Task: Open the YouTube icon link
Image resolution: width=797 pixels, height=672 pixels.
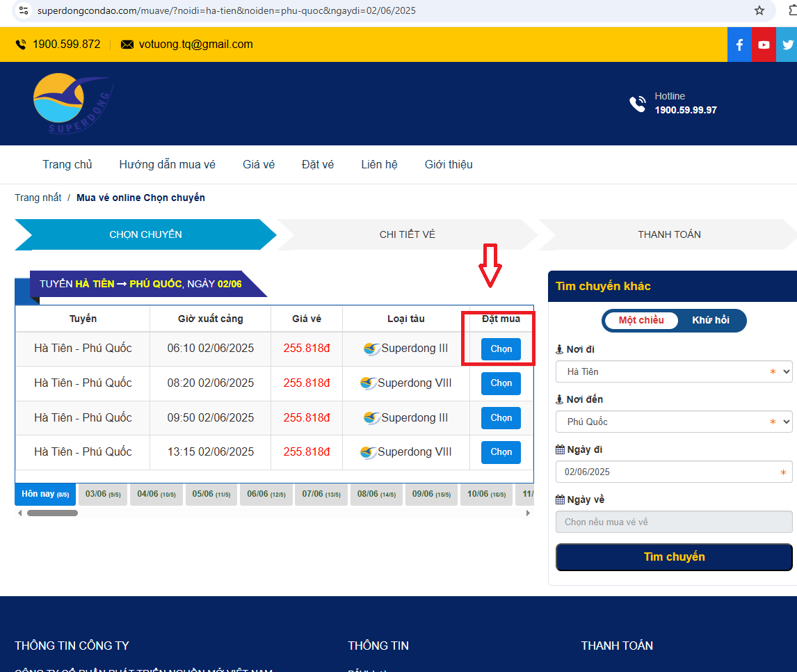Action: point(764,45)
